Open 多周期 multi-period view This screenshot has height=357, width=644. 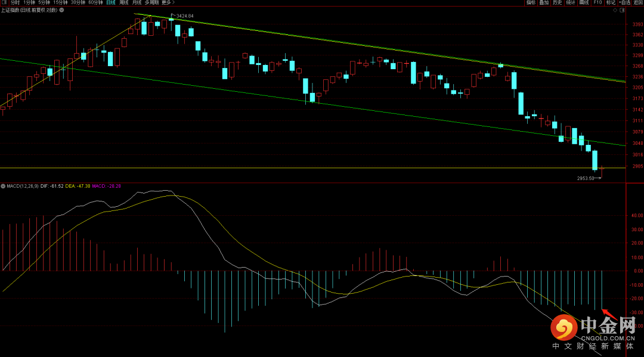tap(151, 2)
